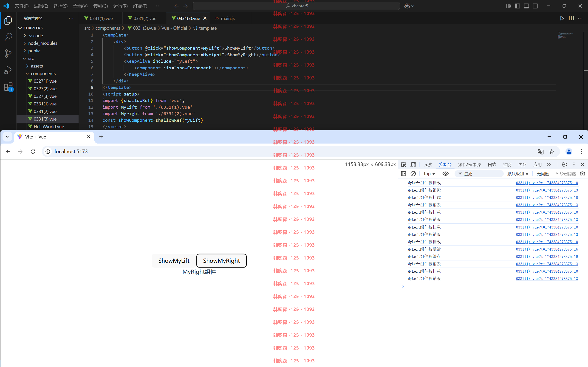Viewport: 588px width, 367px height.
Task: Open console settings gear on filter row
Action: 582,174
